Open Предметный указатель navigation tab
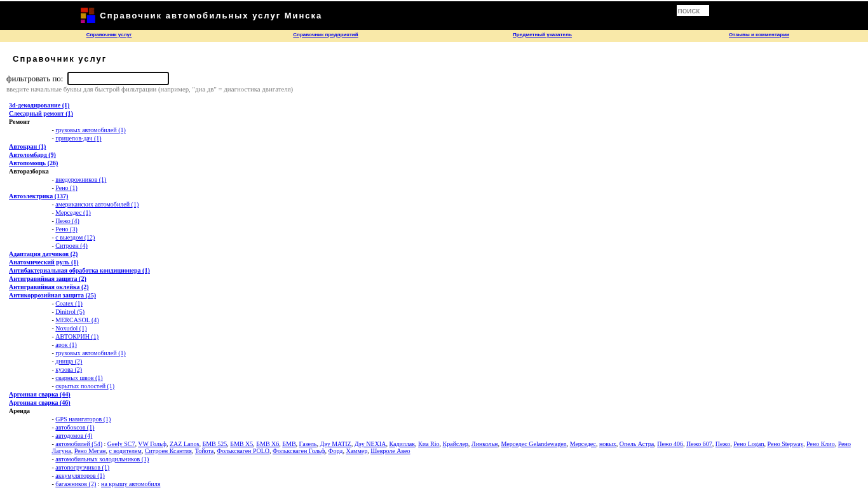The width and height of the screenshot is (868, 488). click(542, 35)
